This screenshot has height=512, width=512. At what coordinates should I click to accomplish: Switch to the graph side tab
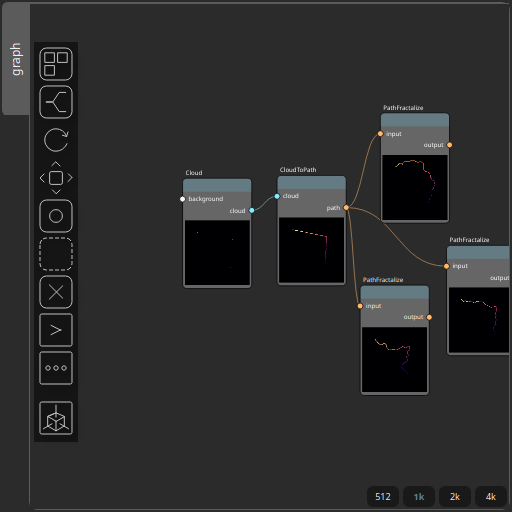pos(16,59)
